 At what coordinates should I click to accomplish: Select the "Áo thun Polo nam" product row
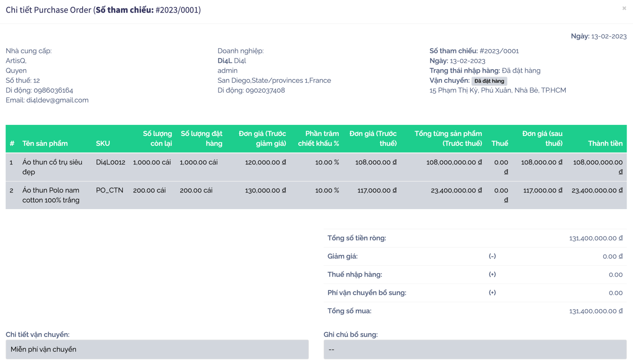(x=51, y=195)
